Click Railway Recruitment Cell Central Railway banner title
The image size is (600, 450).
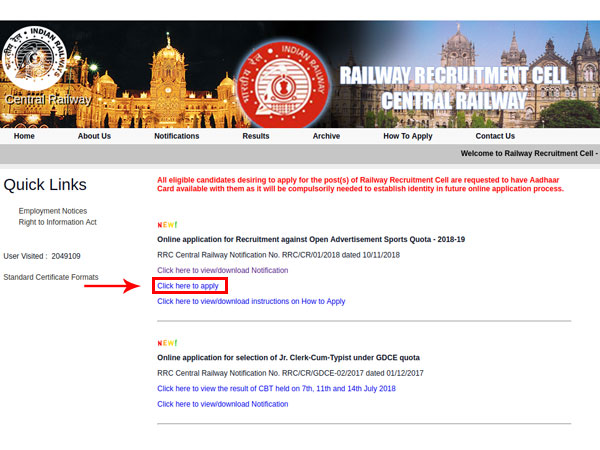click(453, 88)
